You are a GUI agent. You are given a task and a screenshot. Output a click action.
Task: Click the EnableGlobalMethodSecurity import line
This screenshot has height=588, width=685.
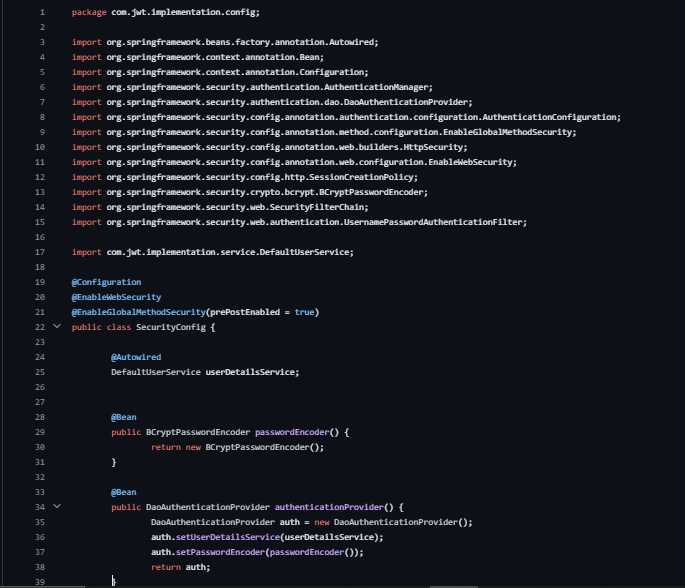click(324, 132)
